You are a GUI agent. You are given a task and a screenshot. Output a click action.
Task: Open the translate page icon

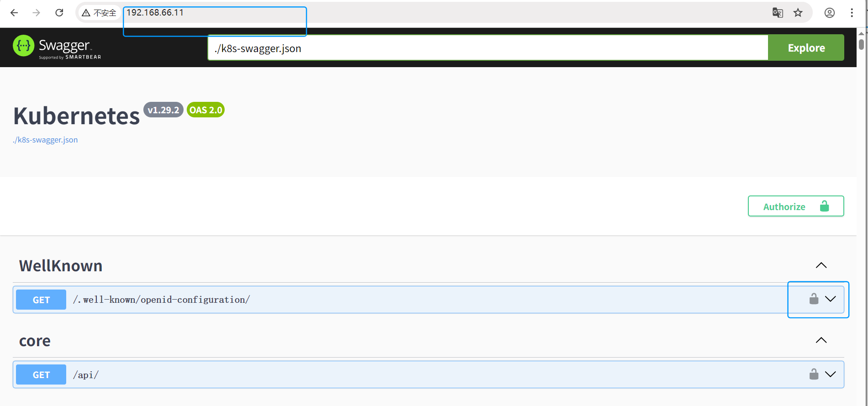tap(778, 13)
